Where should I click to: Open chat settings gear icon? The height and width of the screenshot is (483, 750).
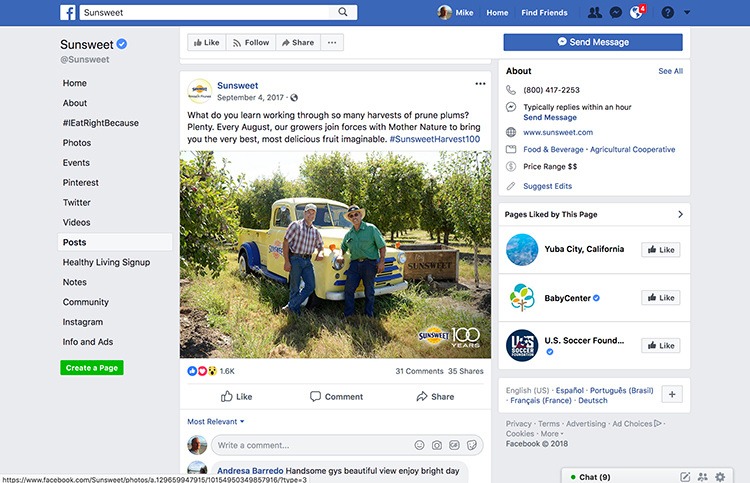720,477
